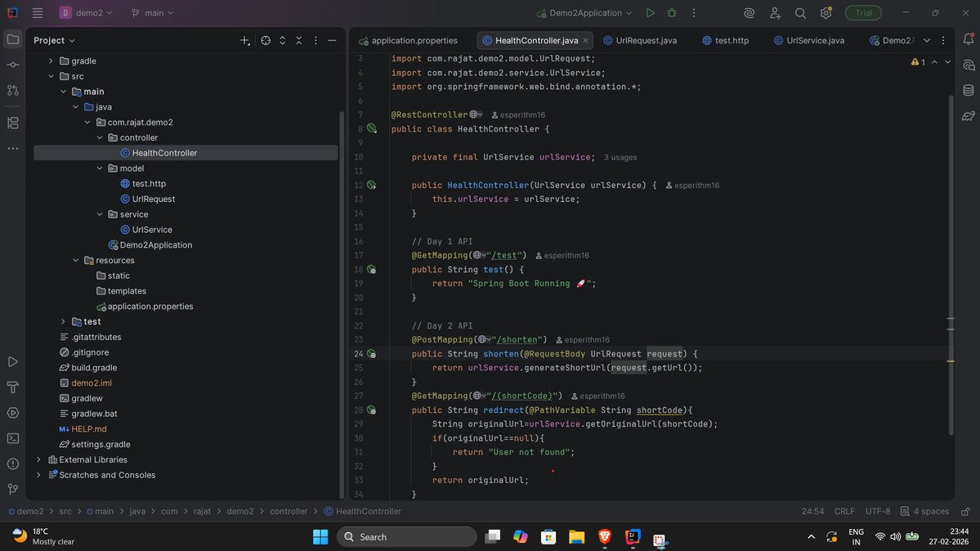980x551 pixels.
Task: Open the Run tool window
Action: (x=12, y=361)
